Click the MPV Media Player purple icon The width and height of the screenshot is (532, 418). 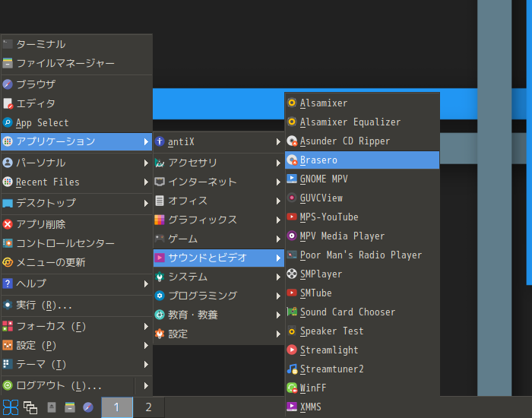pyautogui.click(x=292, y=236)
